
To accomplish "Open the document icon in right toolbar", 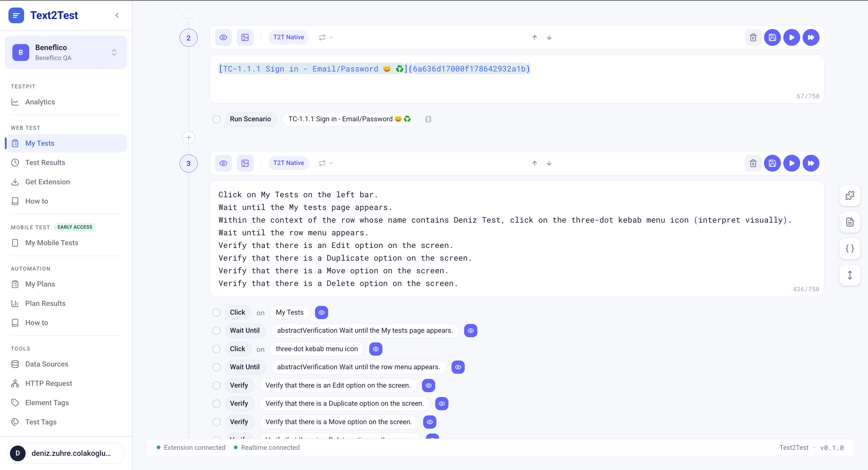I will pos(850,222).
